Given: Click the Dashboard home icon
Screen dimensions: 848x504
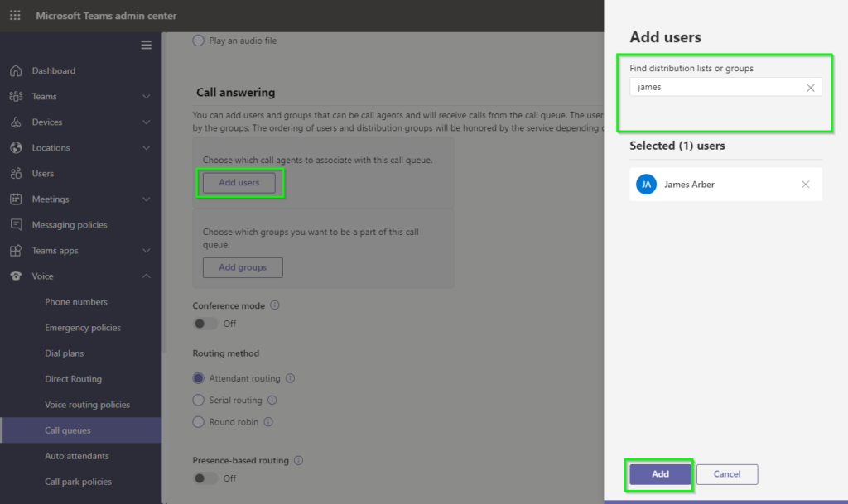Looking at the screenshot, I should coord(16,71).
